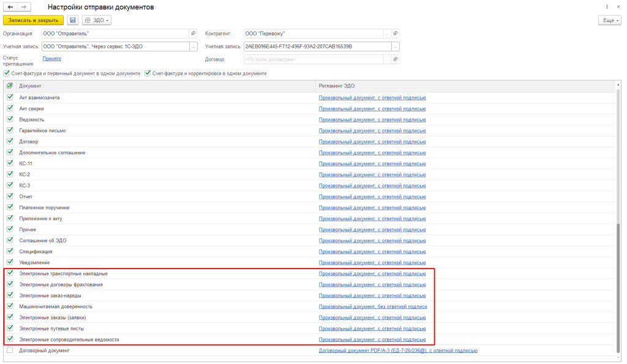The image size is (627, 364).
Task: Select sender Учетная запись via ellipsis button
Action: click(x=193, y=46)
